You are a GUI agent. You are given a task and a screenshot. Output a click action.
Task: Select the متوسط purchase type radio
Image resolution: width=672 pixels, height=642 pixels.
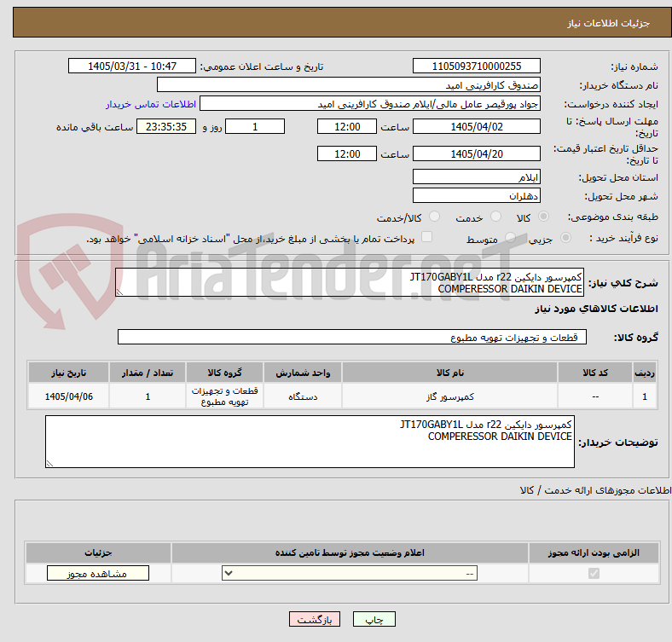pyautogui.click(x=510, y=238)
